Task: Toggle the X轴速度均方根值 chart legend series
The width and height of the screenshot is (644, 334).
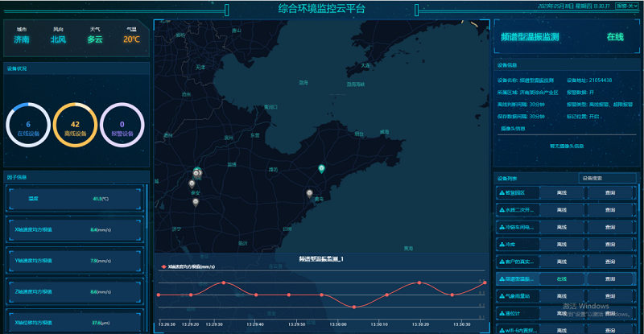Action: 187,266
